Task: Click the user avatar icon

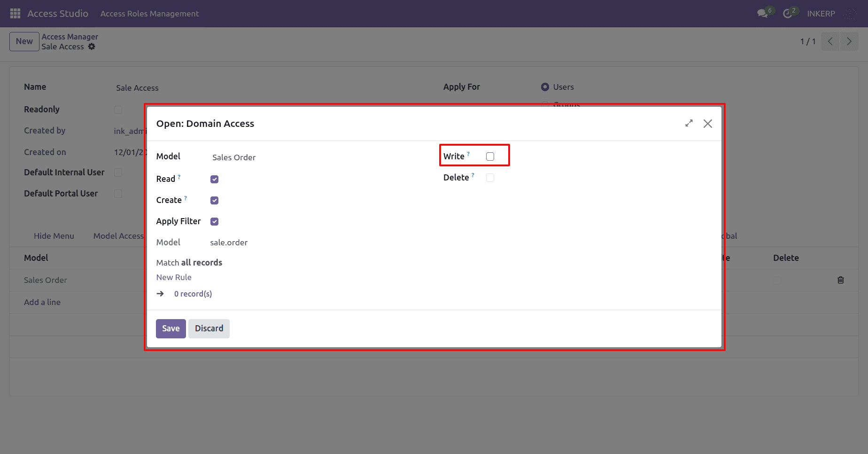Action: click(x=850, y=14)
